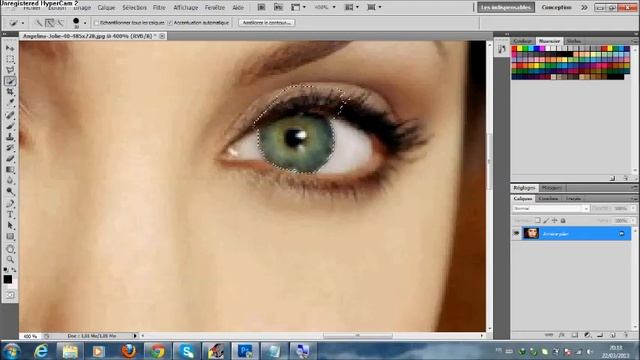Toggle lock transparent pixels in Layers panel
The height and width of the screenshot is (360, 640).
pos(538,220)
